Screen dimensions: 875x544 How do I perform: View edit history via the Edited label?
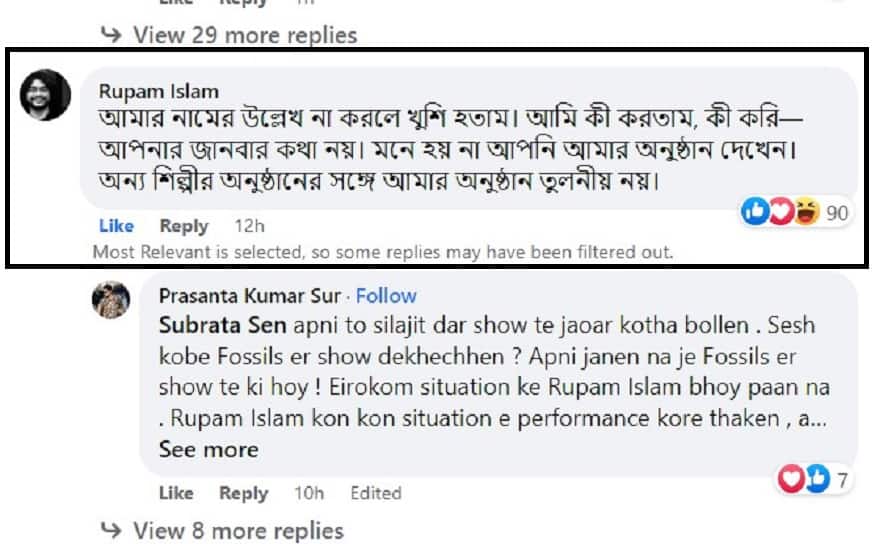376,493
